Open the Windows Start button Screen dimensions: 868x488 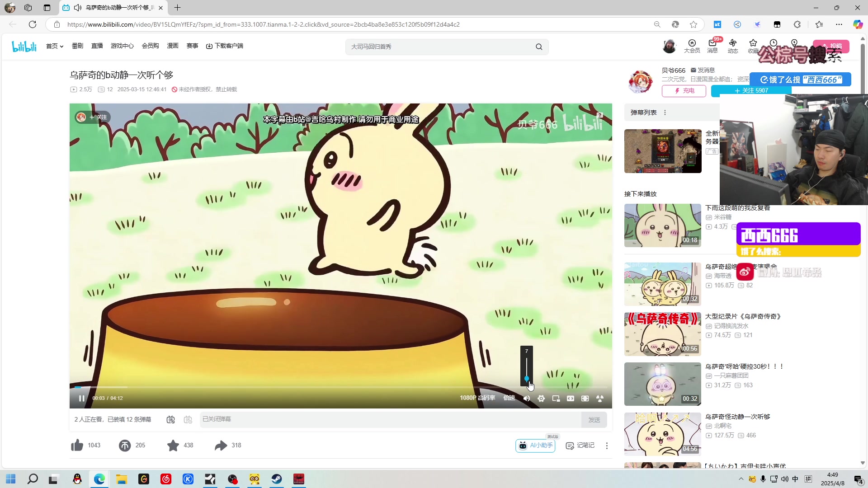(x=11, y=479)
